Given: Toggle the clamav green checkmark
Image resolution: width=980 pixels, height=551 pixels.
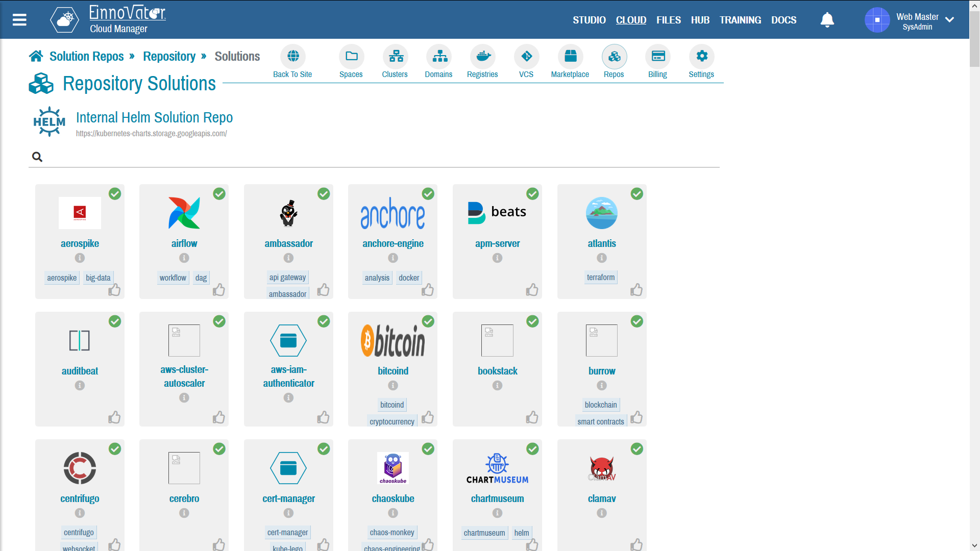Looking at the screenshot, I should [637, 449].
